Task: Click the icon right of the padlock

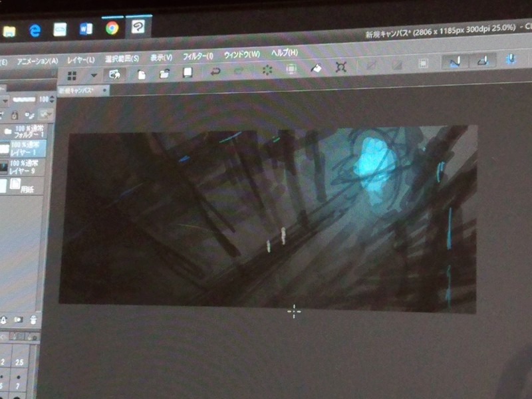Action: [x=30, y=115]
